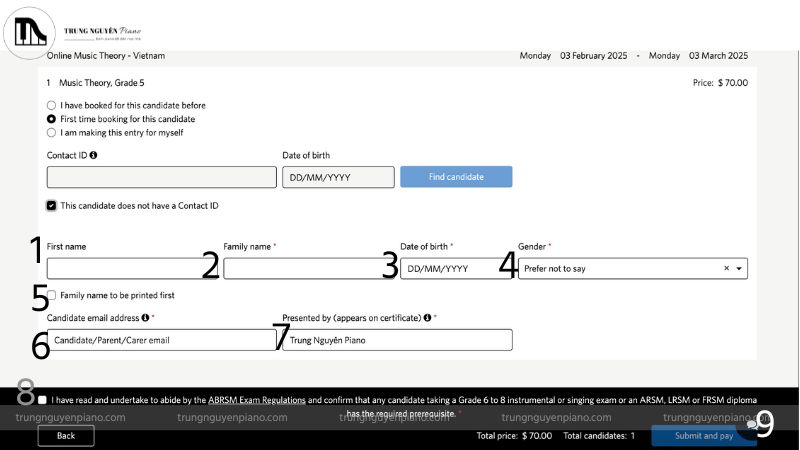Tick the ABRSM Exam Regulations agreement checkbox
This screenshot has width=800, height=450.
click(42, 400)
